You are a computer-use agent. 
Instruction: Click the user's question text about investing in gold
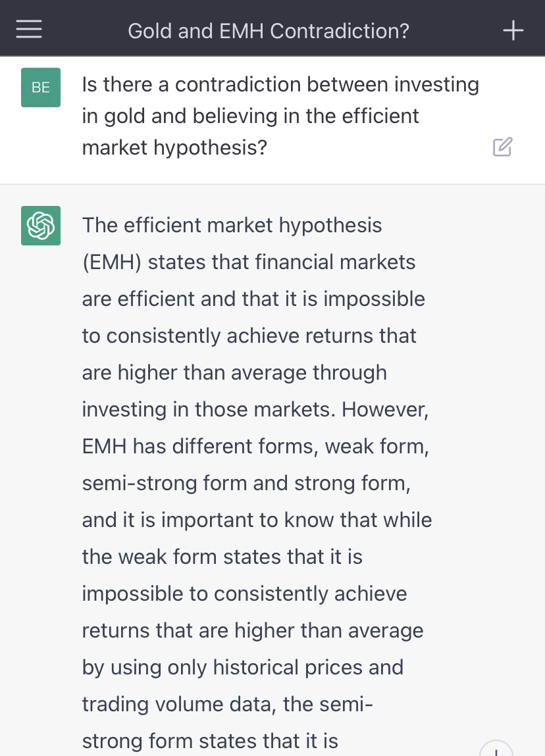point(280,85)
